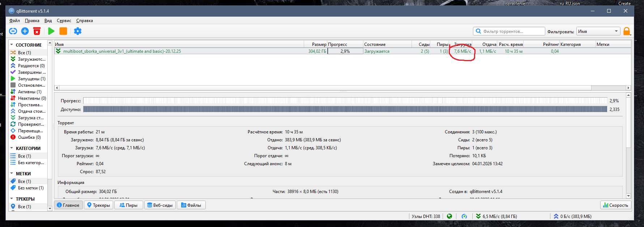Stop torrent with orange square icon

(x=63, y=31)
